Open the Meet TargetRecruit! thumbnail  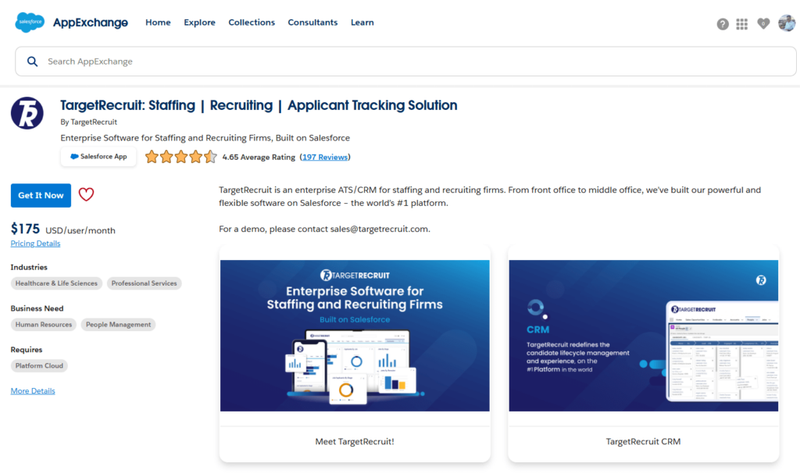[x=355, y=335]
